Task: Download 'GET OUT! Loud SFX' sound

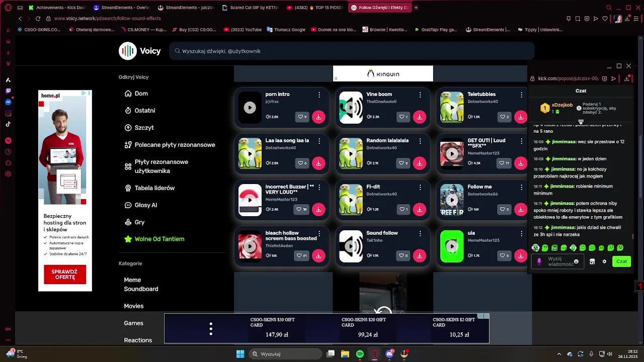Action: tap(521, 163)
